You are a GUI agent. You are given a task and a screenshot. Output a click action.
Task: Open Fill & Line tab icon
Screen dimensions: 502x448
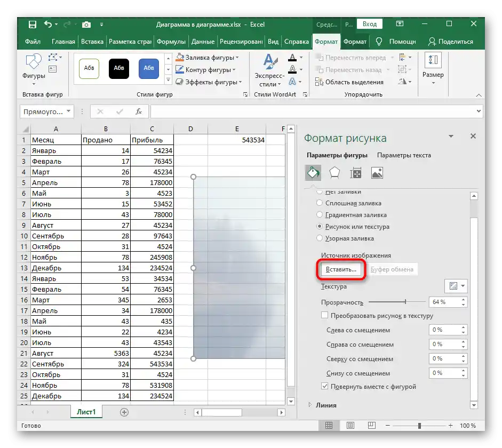[x=313, y=173]
